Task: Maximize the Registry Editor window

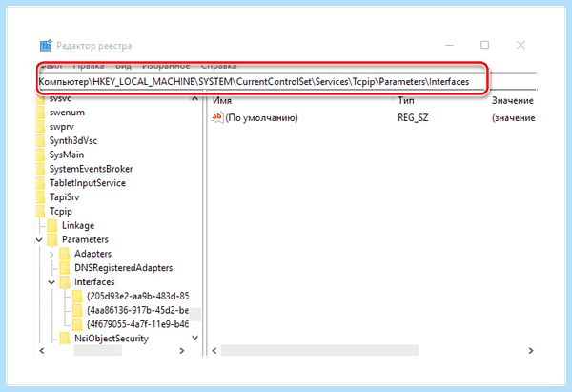Action: (x=485, y=45)
